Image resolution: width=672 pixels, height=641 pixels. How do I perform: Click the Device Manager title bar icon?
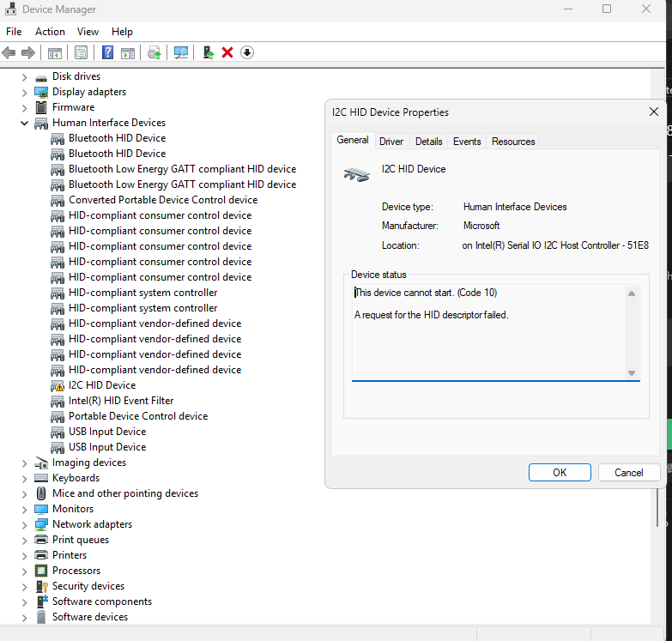tap(10, 9)
